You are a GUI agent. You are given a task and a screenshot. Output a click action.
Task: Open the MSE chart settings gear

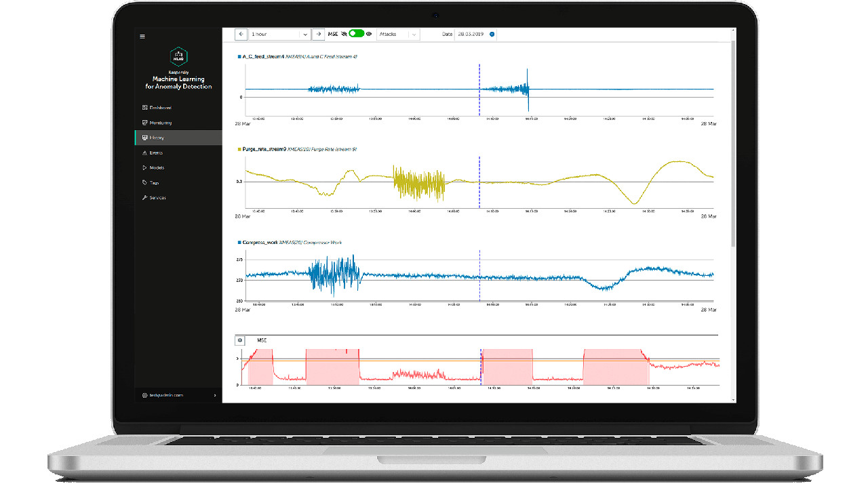coord(239,340)
